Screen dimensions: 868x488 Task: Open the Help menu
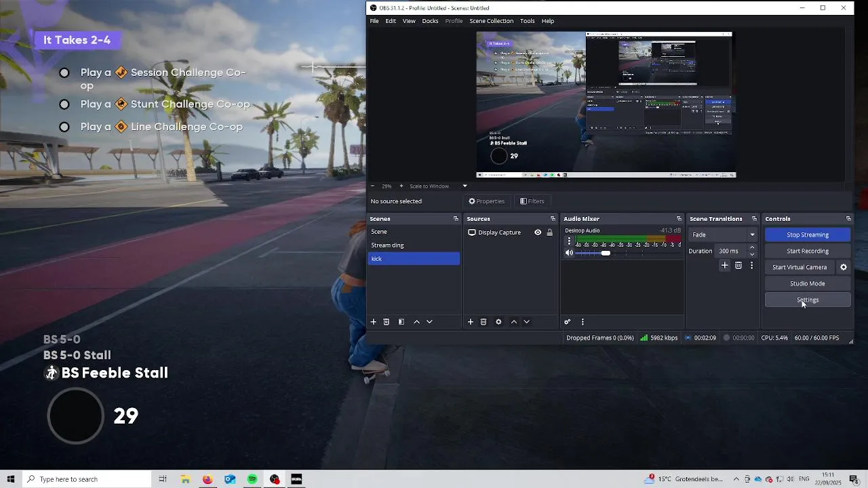coord(548,21)
